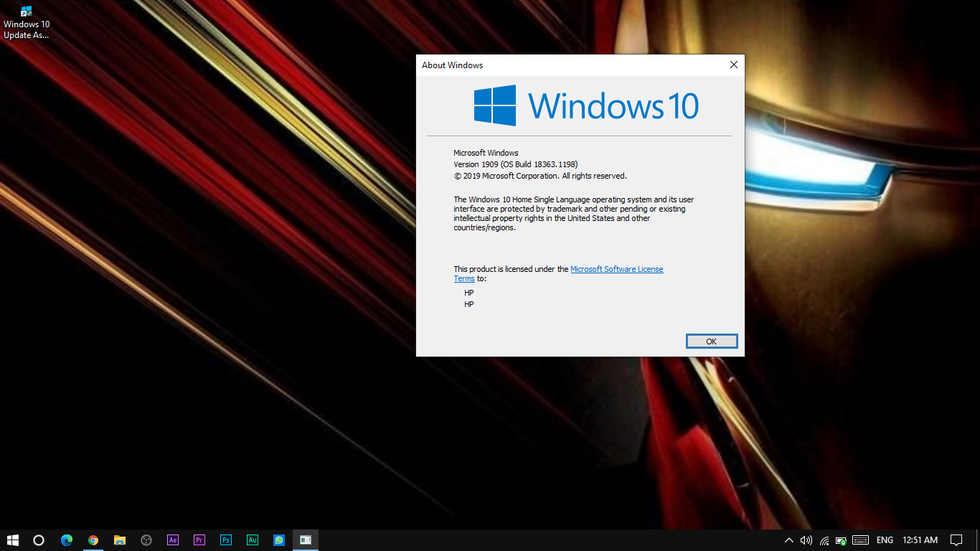This screenshot has width=980, height=551.
Task: Open the Wi-Fi network flyout
Action: [824, 540]
